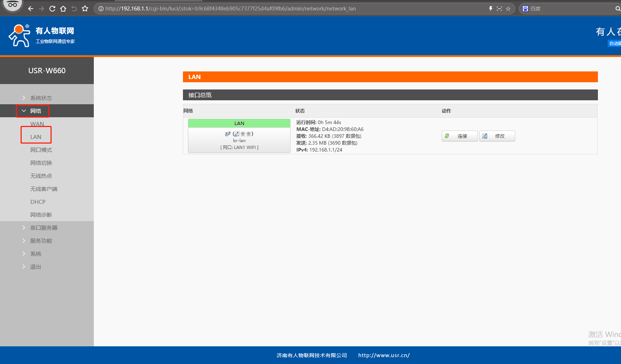Screen dimensions: 621x364
Task: Expand the 系统状态 menu section
Action: (41, 98)
